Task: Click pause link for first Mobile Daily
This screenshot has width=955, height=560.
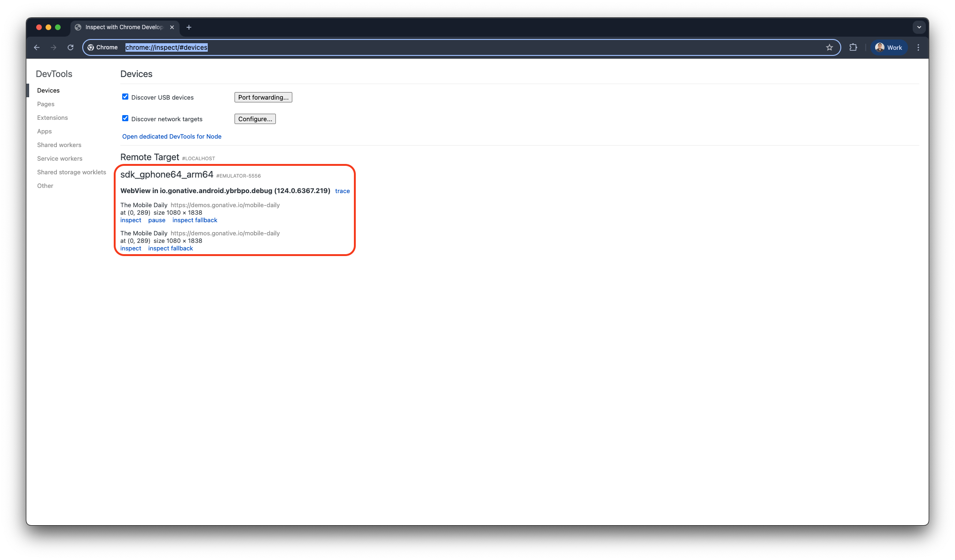Action: pos(157,220)
